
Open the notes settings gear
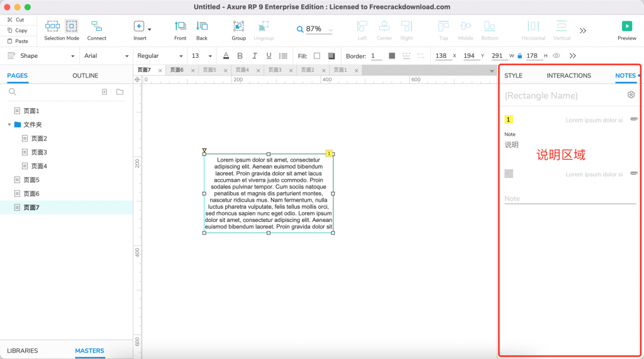click(631, 95)
